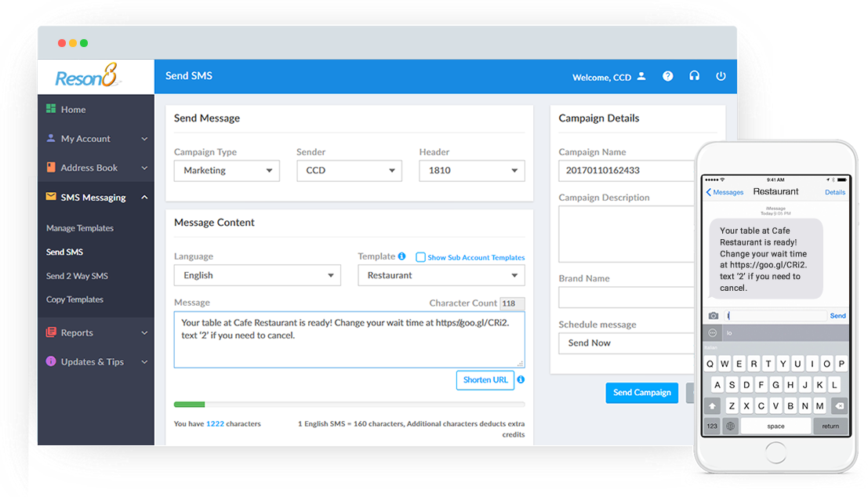Click the Send Campaign button
The width and height of the screenshot is (868, 497).
pos(641,393)
